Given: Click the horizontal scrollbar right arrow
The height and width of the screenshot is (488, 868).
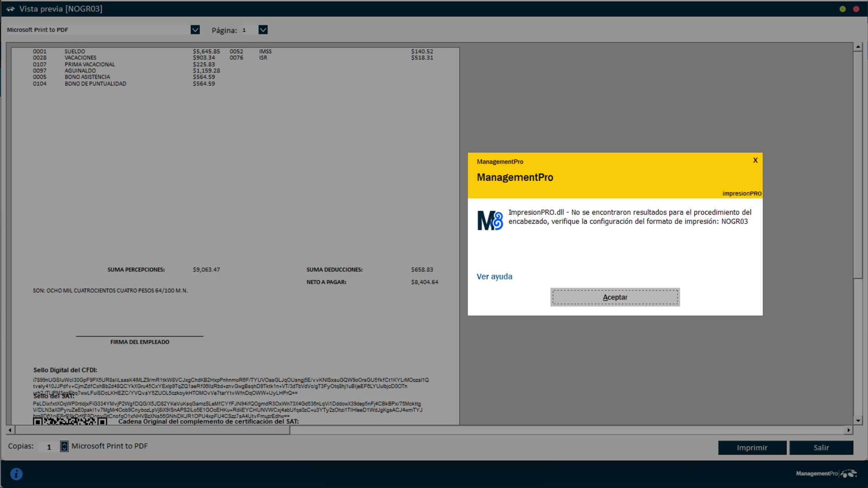Looking at the screenshot, I should (848, 430).
